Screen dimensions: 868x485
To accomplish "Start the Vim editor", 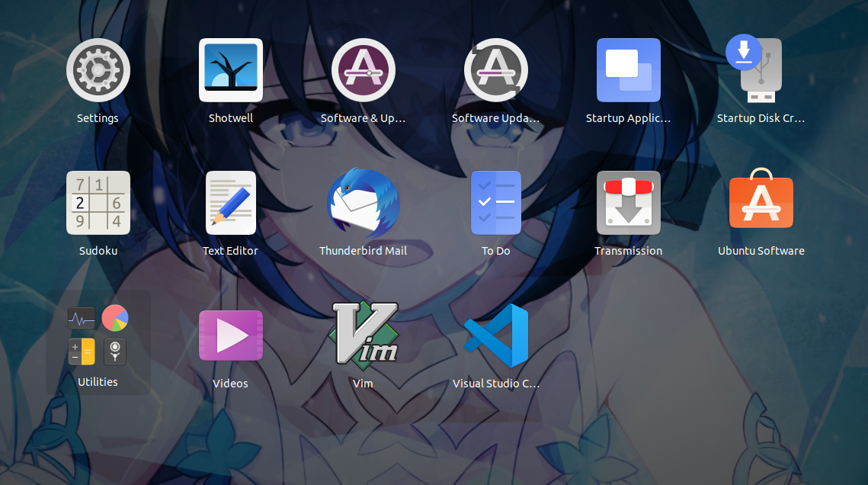I will (363, 335).
